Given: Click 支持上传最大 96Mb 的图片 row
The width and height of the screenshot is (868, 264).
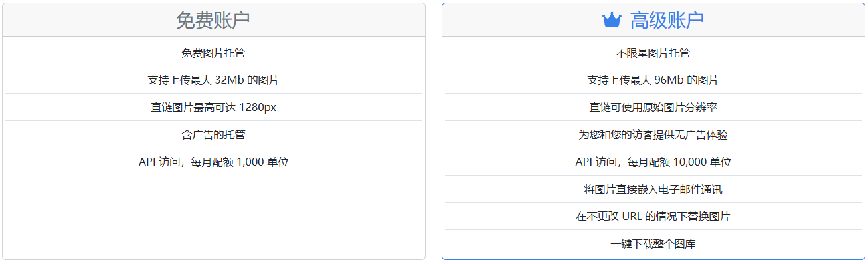Looking at the screenshot, I should [x=653, y=80].
